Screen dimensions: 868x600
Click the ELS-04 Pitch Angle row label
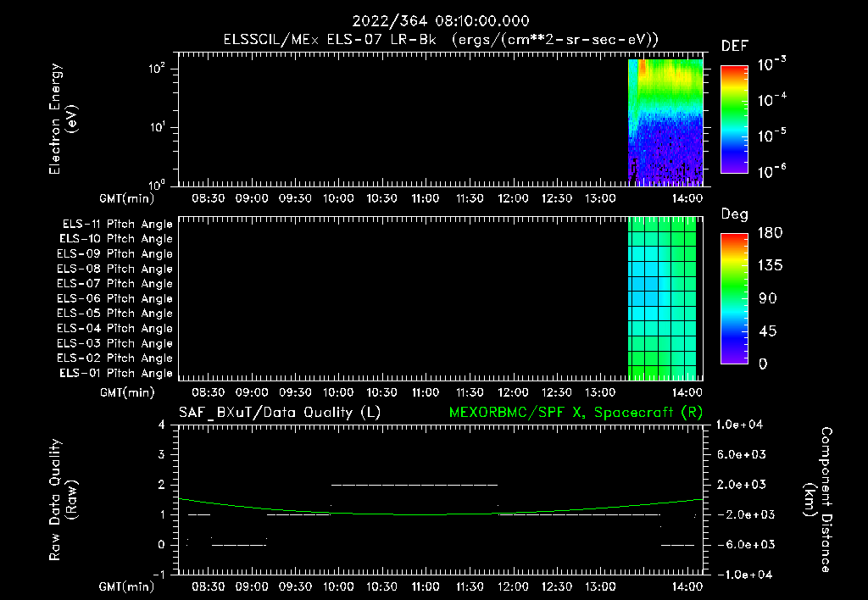[114, 328]
